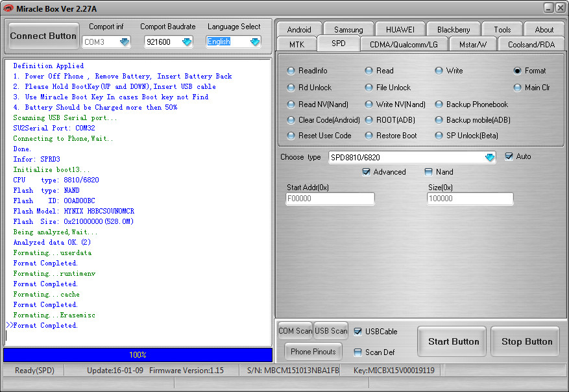
Task: Click the COM Scan button
Action: click(295, 330)
